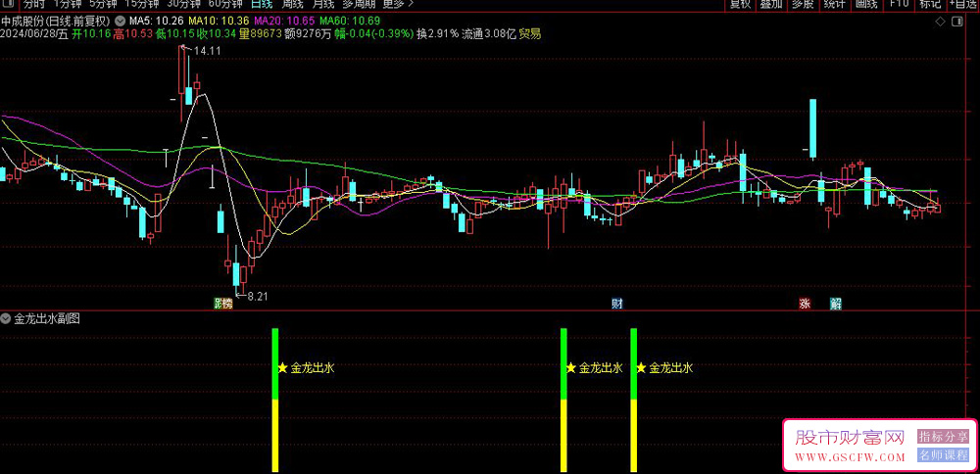This screenshot has height=474, width=980.
Task: Expand the 更多 periods menu
Action: (x=398, y=4)
